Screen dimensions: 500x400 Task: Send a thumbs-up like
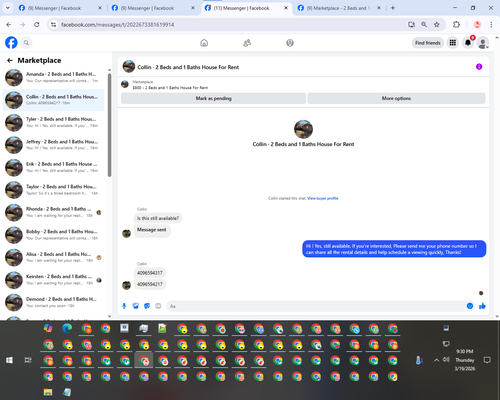[x=482, y=306]
